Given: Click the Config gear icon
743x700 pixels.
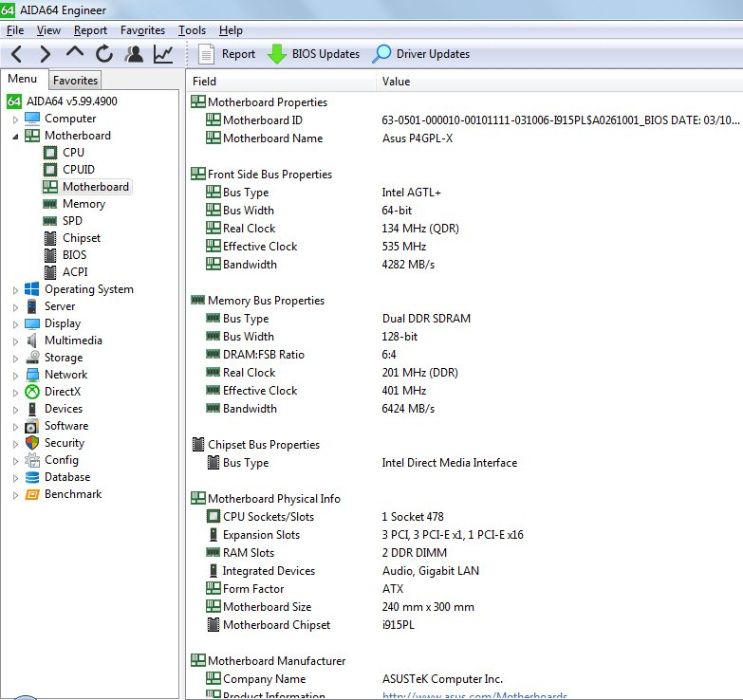Looking at the screenshot, I should click(x=32, y=460).
